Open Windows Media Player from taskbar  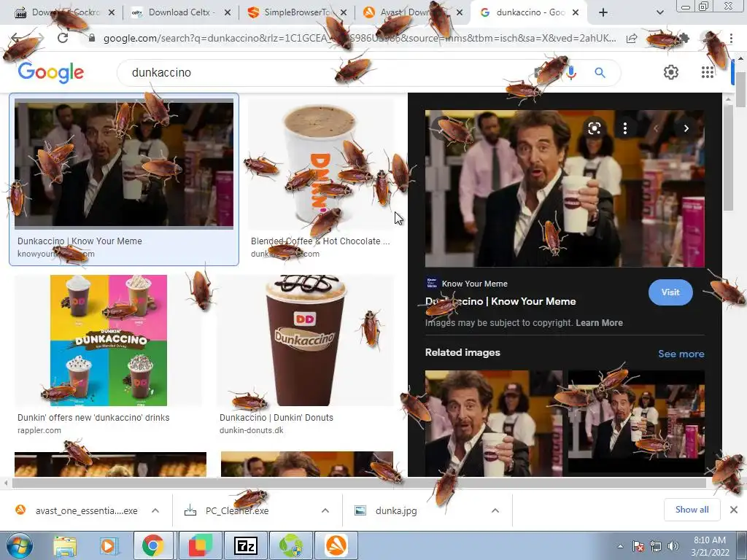tap(108, 545)
